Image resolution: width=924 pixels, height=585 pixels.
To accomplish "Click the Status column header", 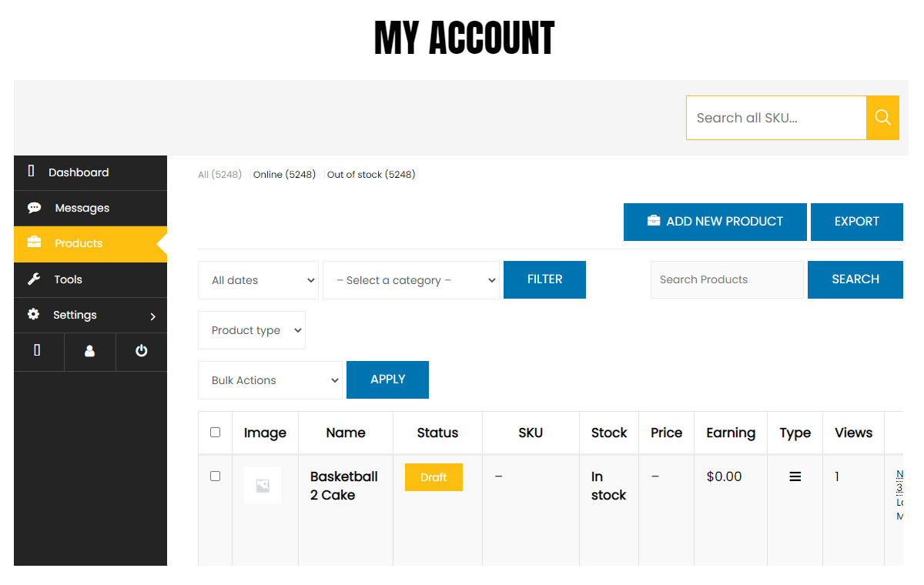I will [437, 433].
